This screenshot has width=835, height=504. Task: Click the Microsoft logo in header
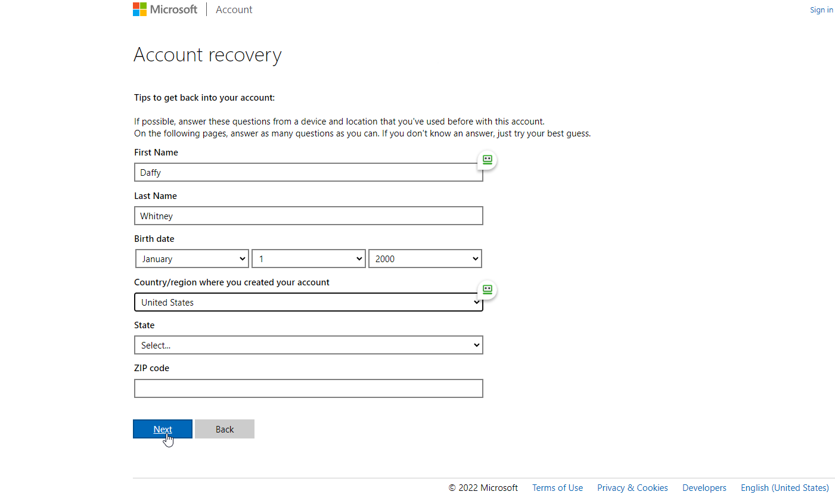point(165,10)
